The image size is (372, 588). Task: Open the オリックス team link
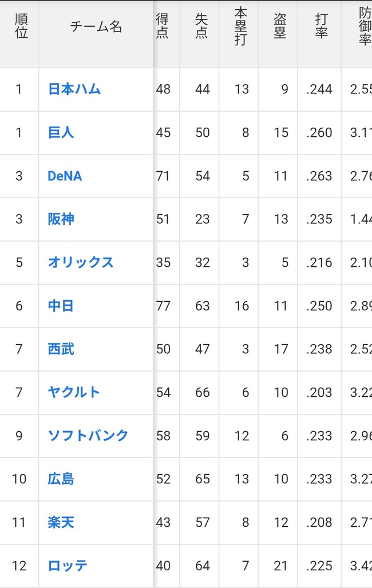[x=81, y=262]
